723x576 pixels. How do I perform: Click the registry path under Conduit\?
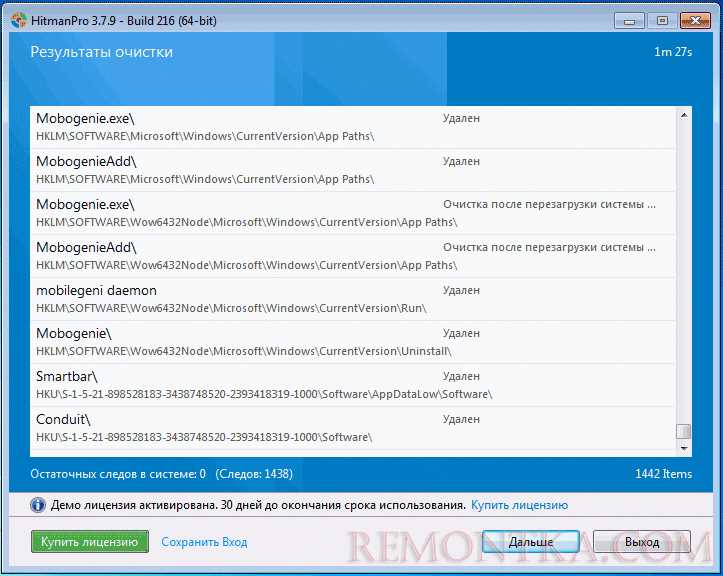[204, 437]
